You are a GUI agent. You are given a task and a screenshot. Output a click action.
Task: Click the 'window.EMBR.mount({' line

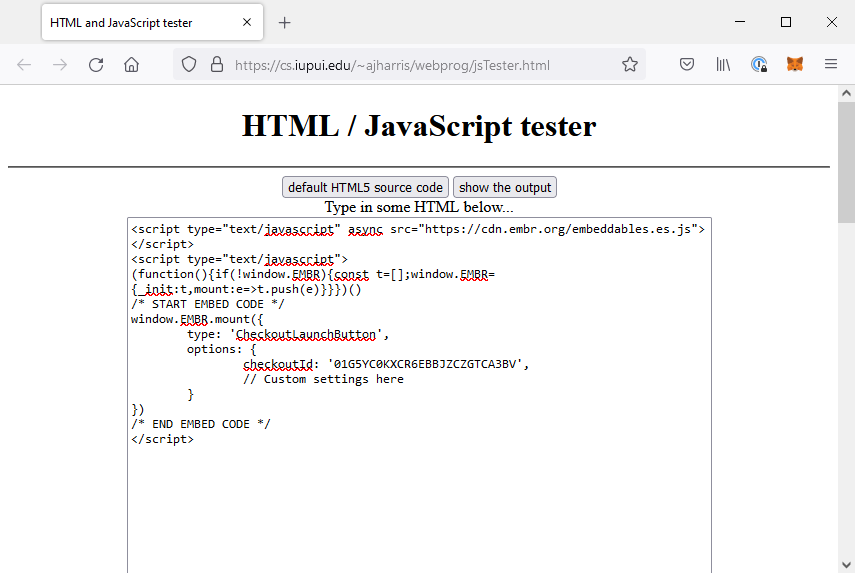pyautogui.click(x=197, y=319)
